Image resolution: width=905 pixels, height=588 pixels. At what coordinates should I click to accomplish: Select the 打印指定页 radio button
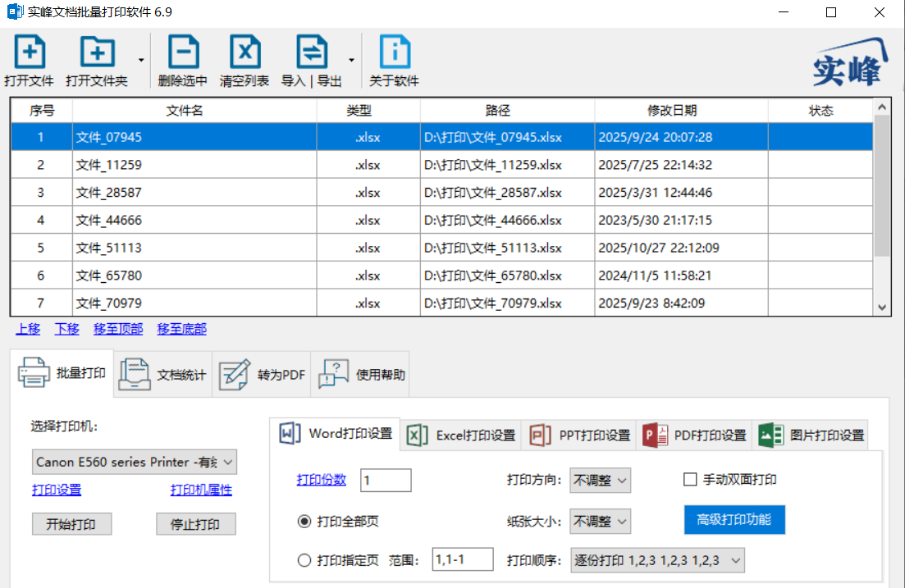304,560
